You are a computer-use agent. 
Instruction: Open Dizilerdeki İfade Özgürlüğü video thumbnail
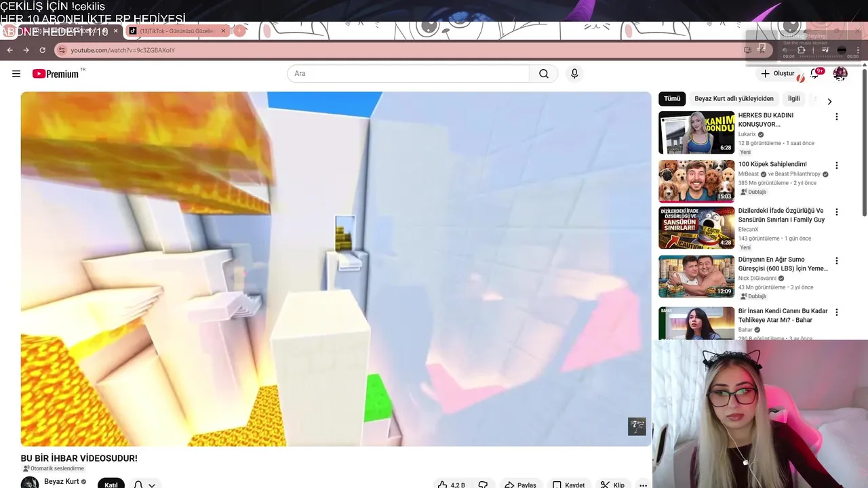tap(696, 228)
